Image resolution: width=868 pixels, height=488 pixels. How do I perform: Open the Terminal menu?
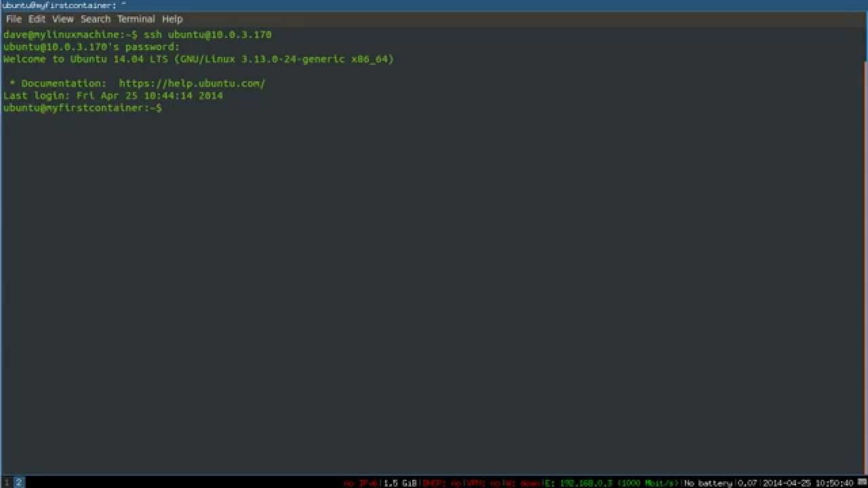click(136, 19)
